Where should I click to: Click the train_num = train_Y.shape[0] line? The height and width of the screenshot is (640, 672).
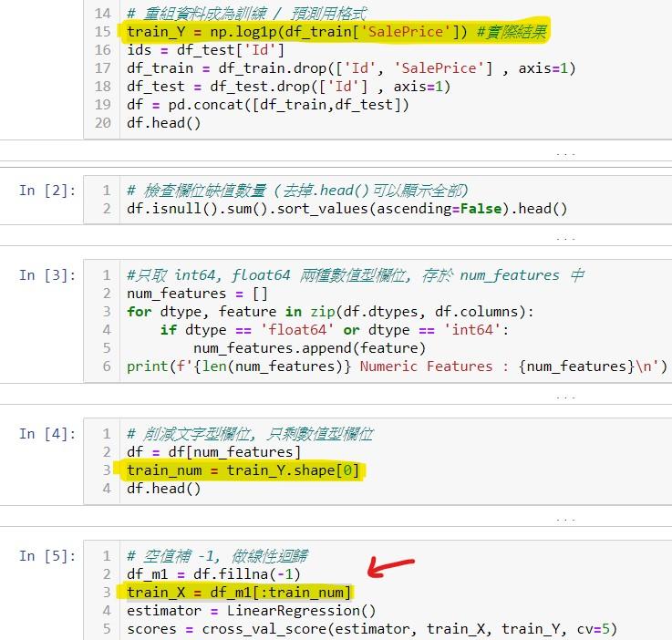click(243, 470)
